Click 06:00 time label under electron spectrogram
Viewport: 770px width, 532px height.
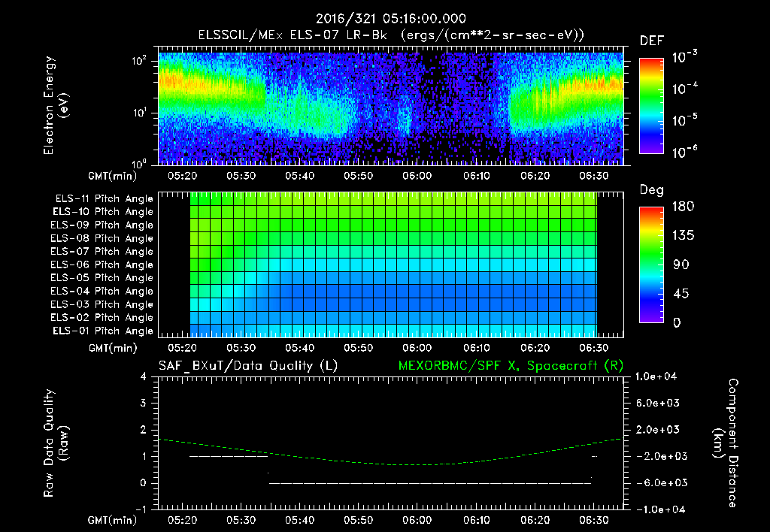[x=417, y=176]
